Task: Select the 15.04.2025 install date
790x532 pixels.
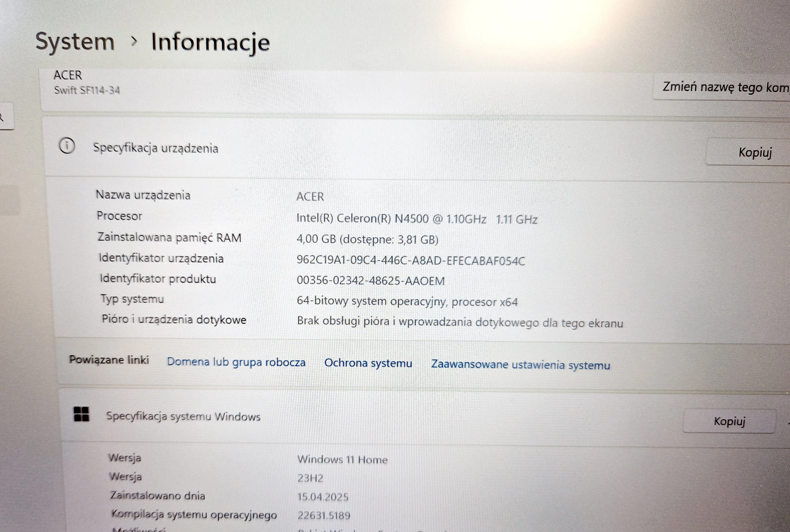Action: click(323, 497)
